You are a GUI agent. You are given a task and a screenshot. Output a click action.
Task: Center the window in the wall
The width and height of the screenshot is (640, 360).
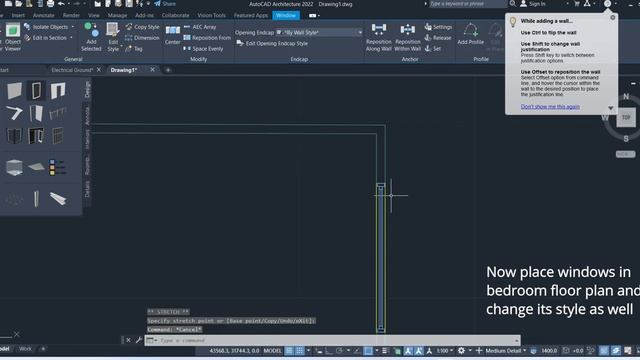[x=173, y=34]
